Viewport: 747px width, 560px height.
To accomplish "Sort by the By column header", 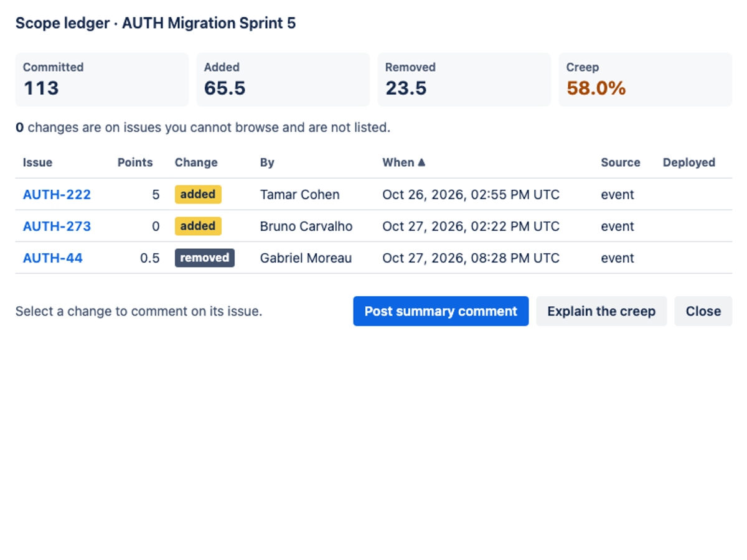I will click(267, 162).
